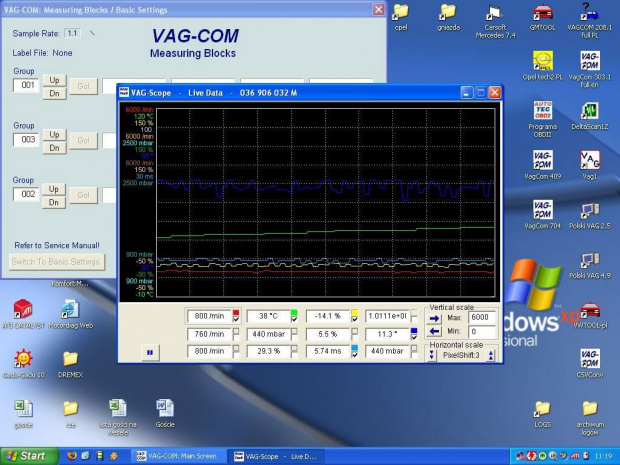
Task: Launch ATI CATALYST shortcut
Action: (23, 314)
